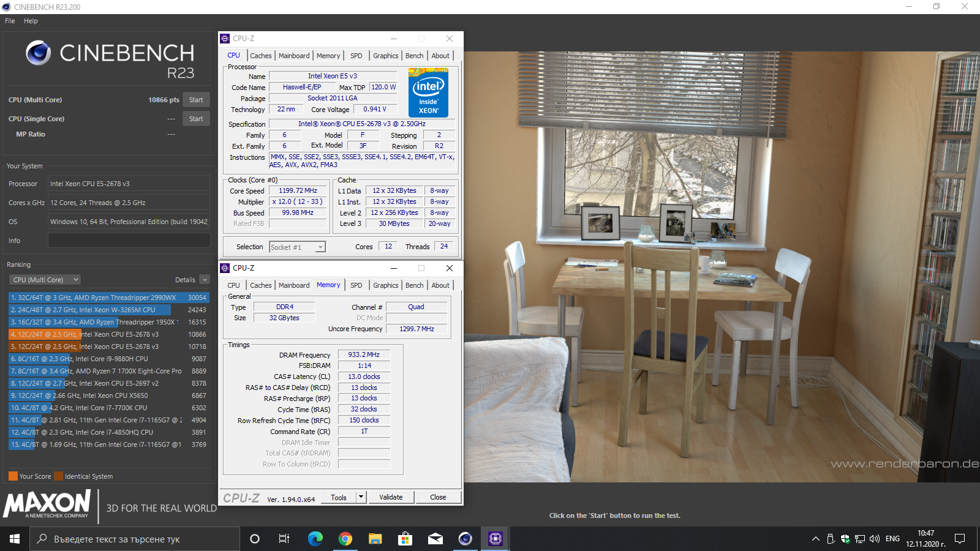Open Caches tab in CPU-Z memory window
980x551 pixels.
pyautogui.click(x=260, y=285)
